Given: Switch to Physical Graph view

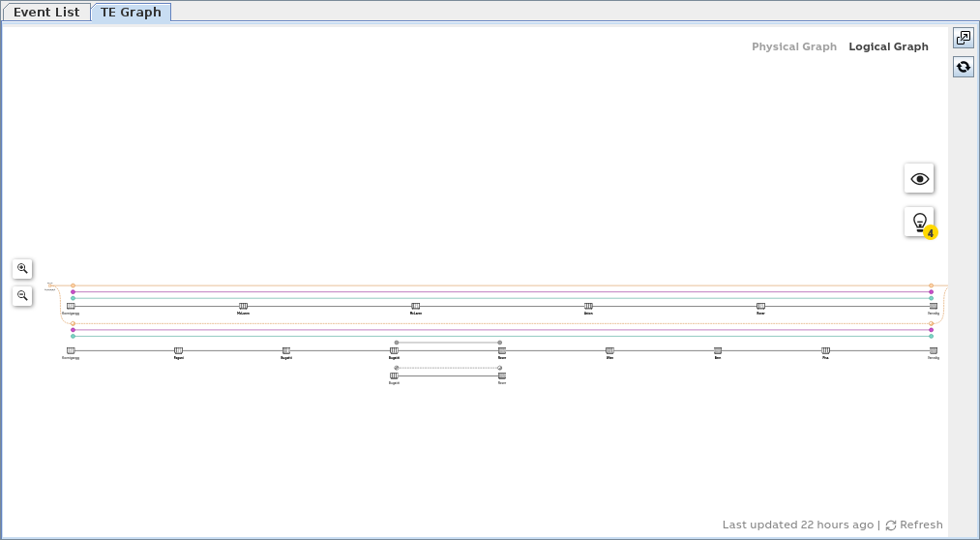Looking at the screenshot, I should point(793,46).
